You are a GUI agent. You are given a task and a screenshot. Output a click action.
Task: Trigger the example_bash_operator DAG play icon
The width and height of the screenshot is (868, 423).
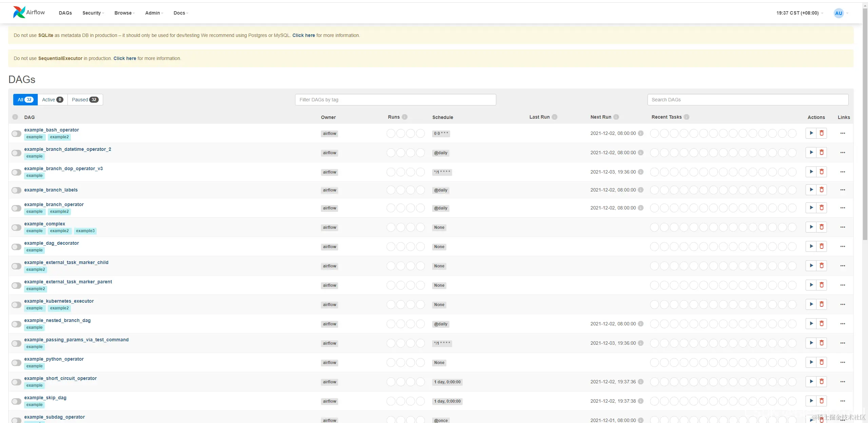click(x=811, y=133)
